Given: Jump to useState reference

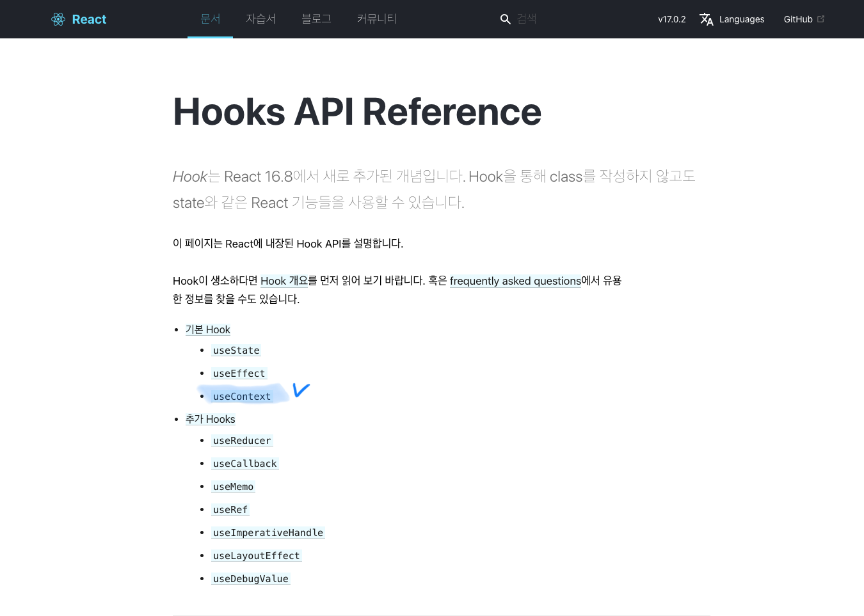Looking at the screenshot, I should 236,351.
